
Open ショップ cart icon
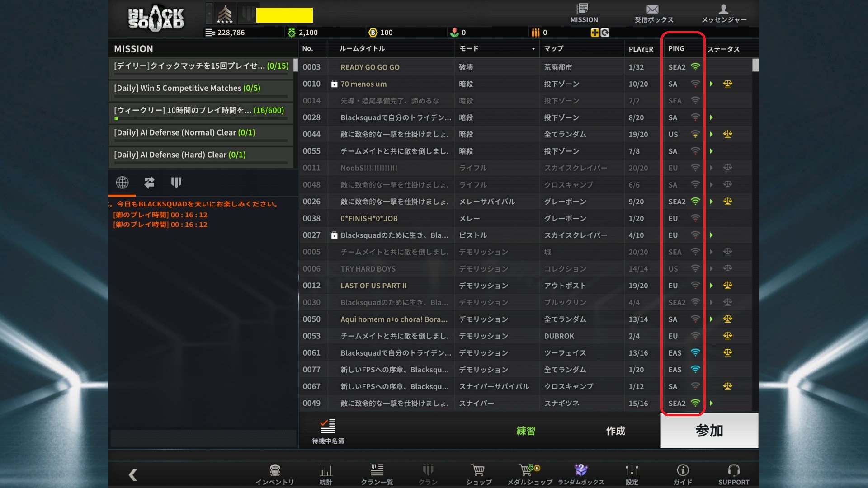tap(478, 474)
